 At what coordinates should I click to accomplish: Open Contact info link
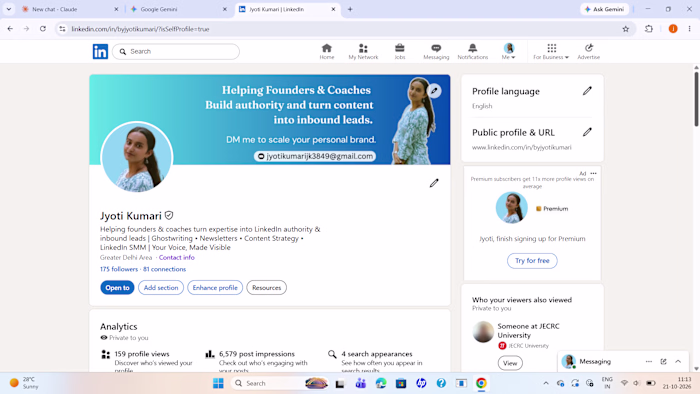coord(176,257)
